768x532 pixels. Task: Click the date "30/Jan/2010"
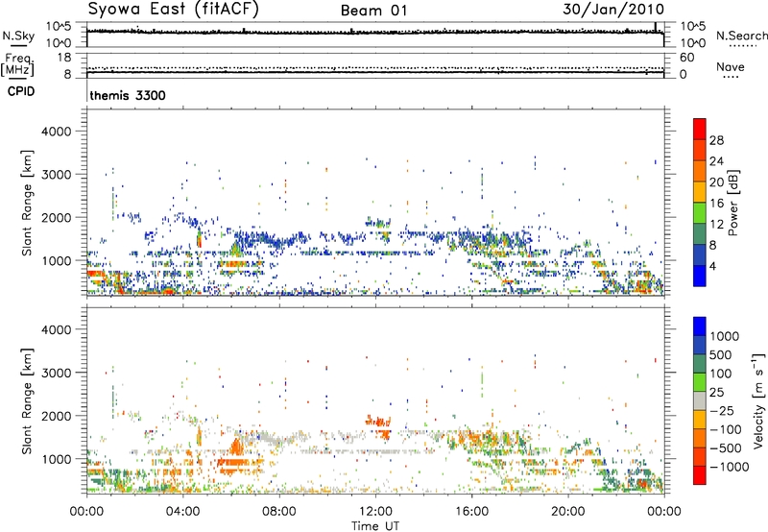613,10
